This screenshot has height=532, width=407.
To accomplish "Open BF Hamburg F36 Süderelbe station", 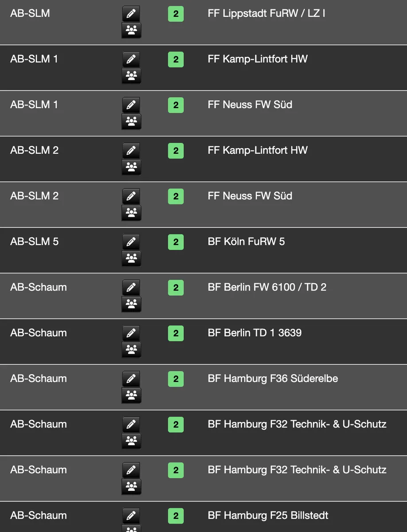I will pos(273,379).
